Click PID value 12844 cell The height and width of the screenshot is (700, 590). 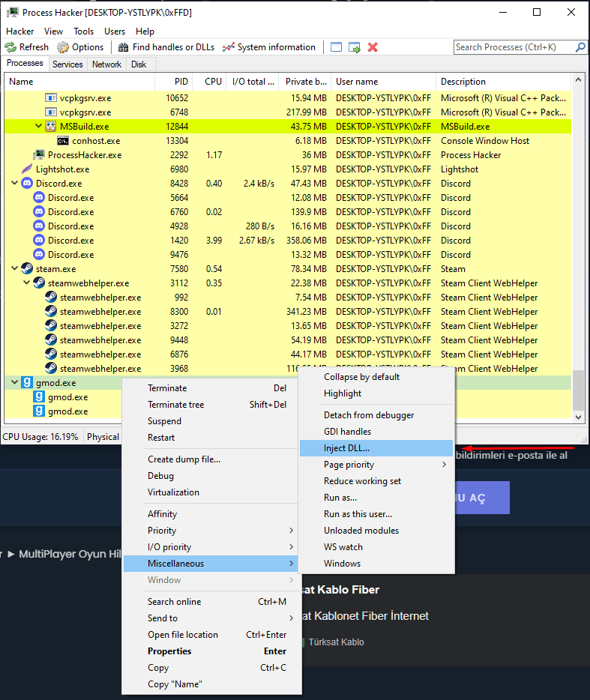tap(177, 127)
